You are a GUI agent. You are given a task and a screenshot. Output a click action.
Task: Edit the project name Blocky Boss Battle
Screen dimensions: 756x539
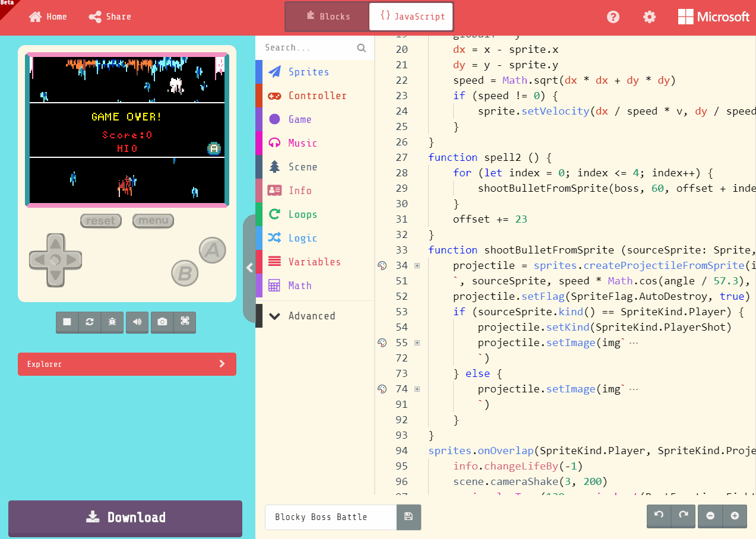[x=331, y=517]
